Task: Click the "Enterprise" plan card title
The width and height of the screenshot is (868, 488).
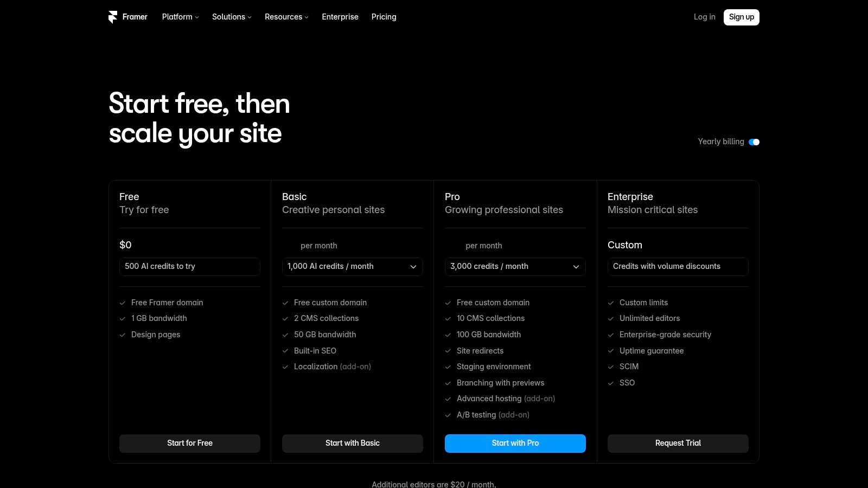Action: [630, 197]
